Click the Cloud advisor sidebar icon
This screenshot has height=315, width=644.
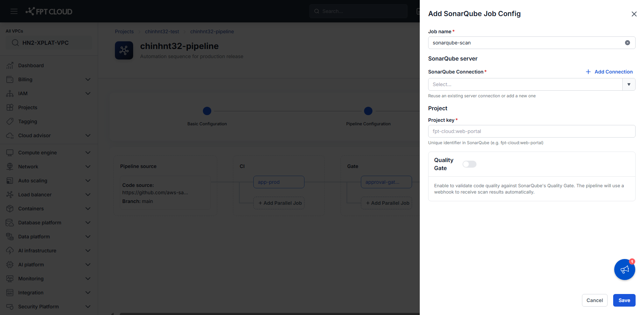[10, 135]
